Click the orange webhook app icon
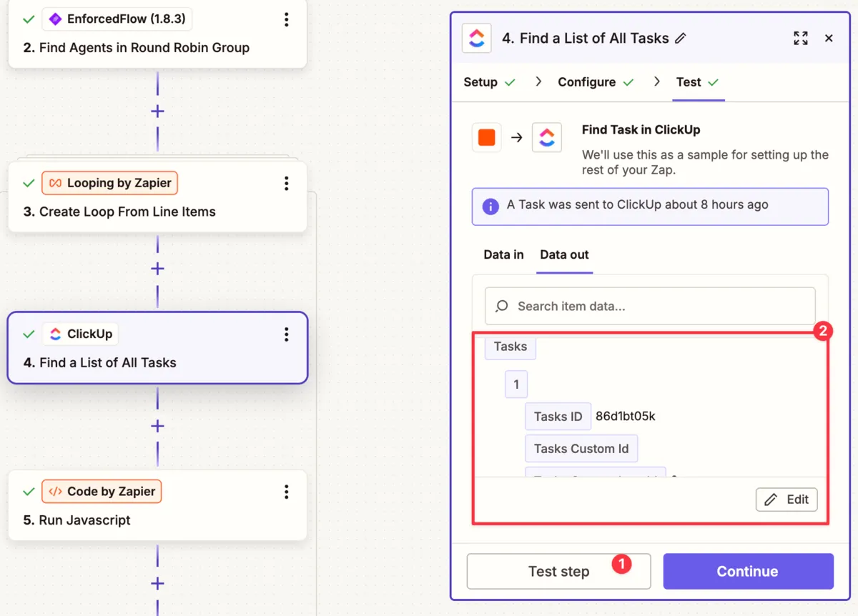Image resolution: width=858 pixels, height=616 pixels. 486,137
